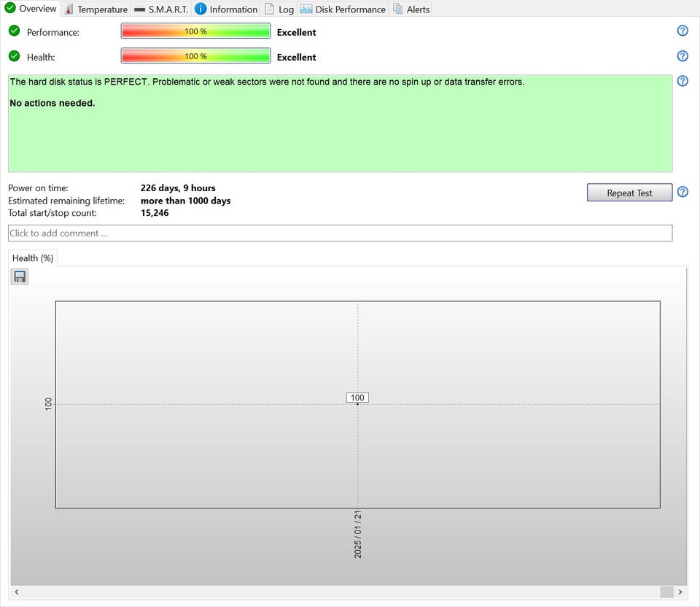Screen dimensions: 700x607
Task: Click the help icon beside Health rating
Action: 682,56
